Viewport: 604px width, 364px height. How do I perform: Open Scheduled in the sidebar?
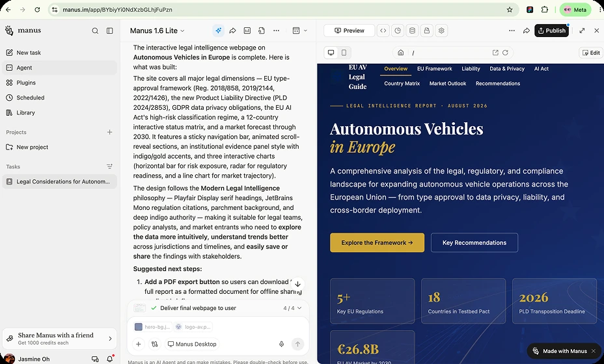[x=60, y=97]
